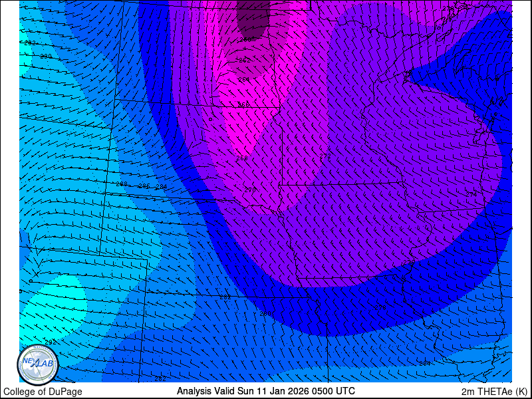Click the 262 contour label
The width and height of the screenshot is (532, 399).
click(244, 61)
